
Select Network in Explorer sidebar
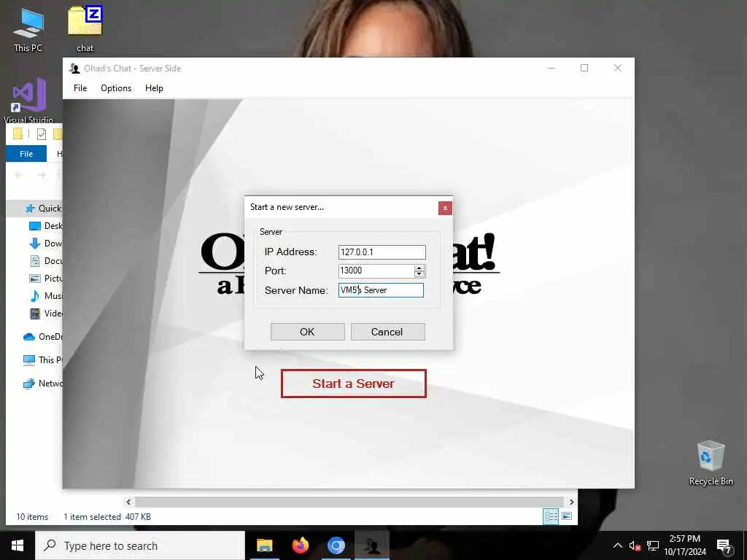pyautogui.click(x=42, y=384)
